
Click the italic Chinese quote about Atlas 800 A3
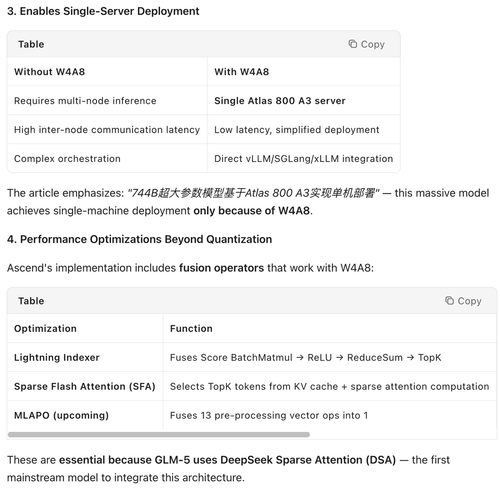click(253, 193)
